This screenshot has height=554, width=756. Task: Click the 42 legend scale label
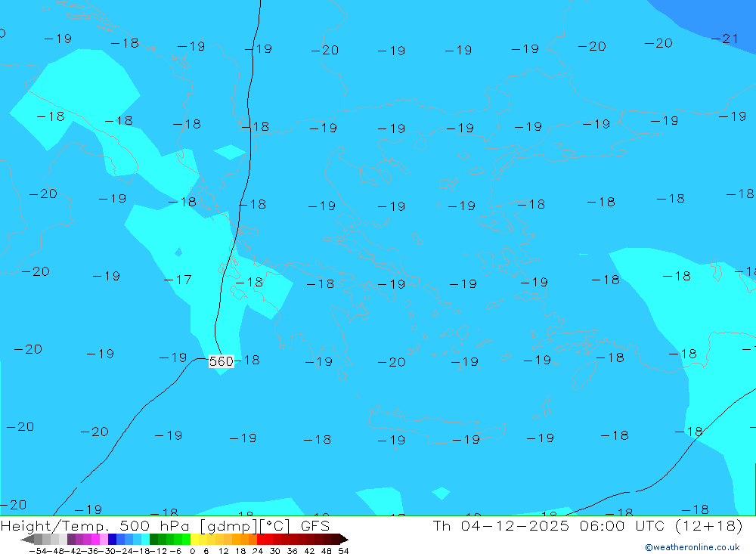coord(309,551)
